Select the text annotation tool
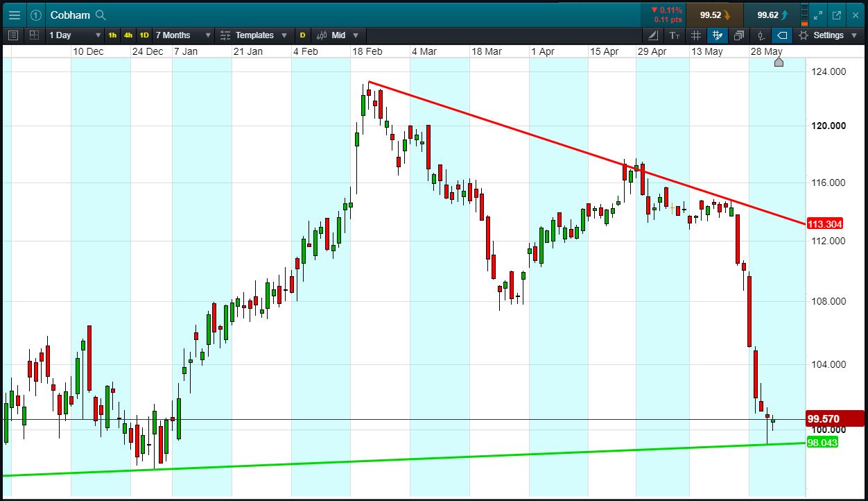The image size is (868, 501). click(675, 35)
